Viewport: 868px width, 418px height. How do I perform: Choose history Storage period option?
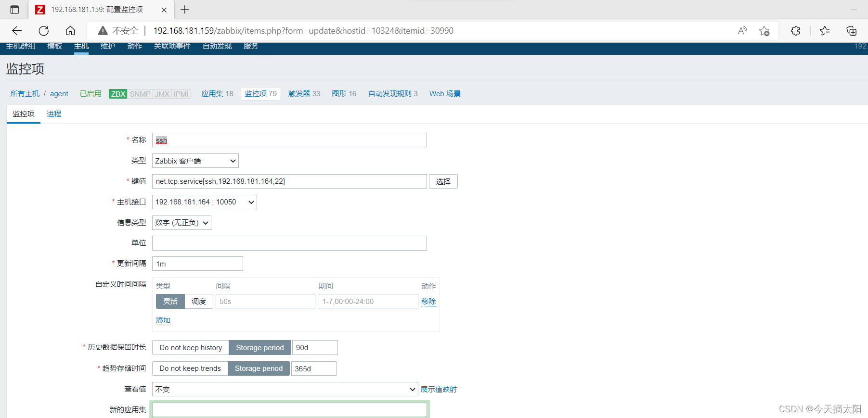coord(260,348)
